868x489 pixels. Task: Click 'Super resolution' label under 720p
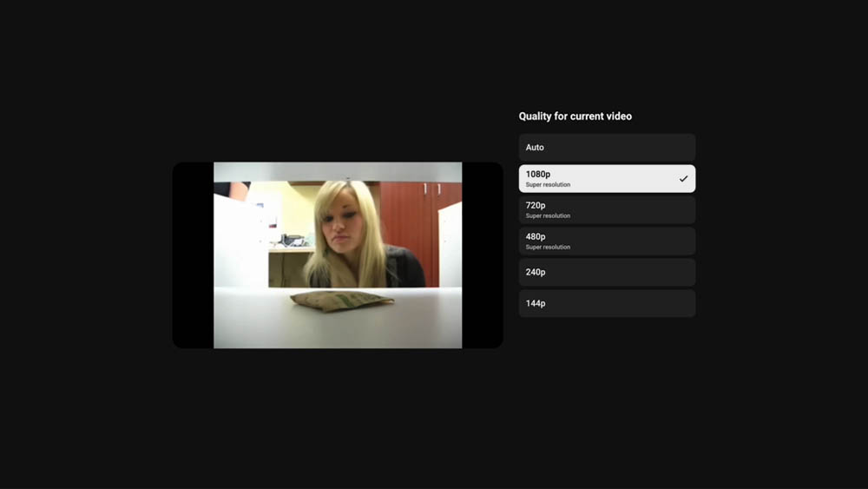548,216
